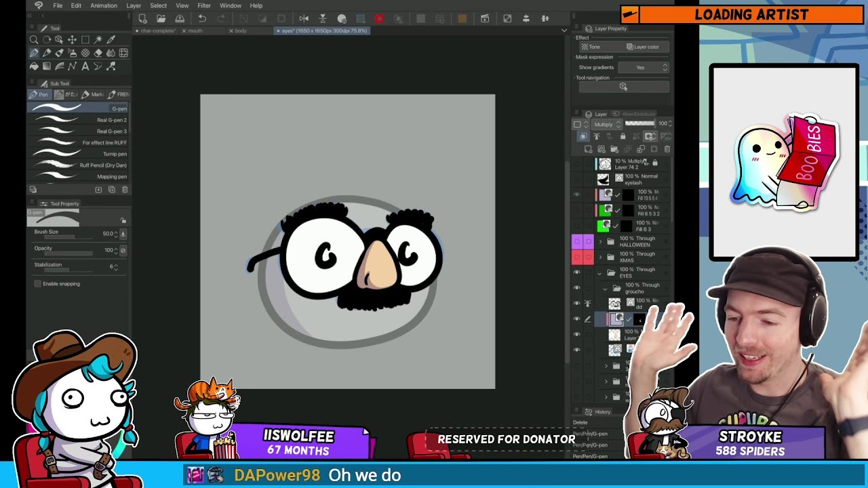Click Flip vertical icon in command bar
The width and height of the screenshot is (868, 488).
point(323,19)
